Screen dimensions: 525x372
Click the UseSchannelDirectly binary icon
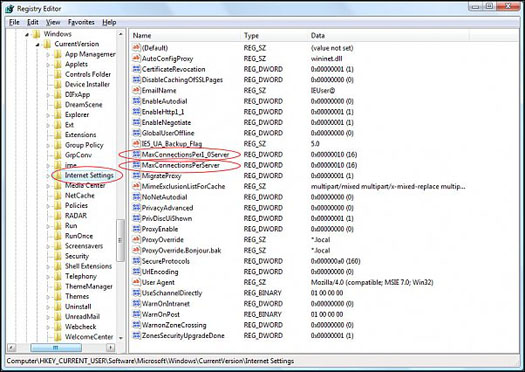pos(136,293)
